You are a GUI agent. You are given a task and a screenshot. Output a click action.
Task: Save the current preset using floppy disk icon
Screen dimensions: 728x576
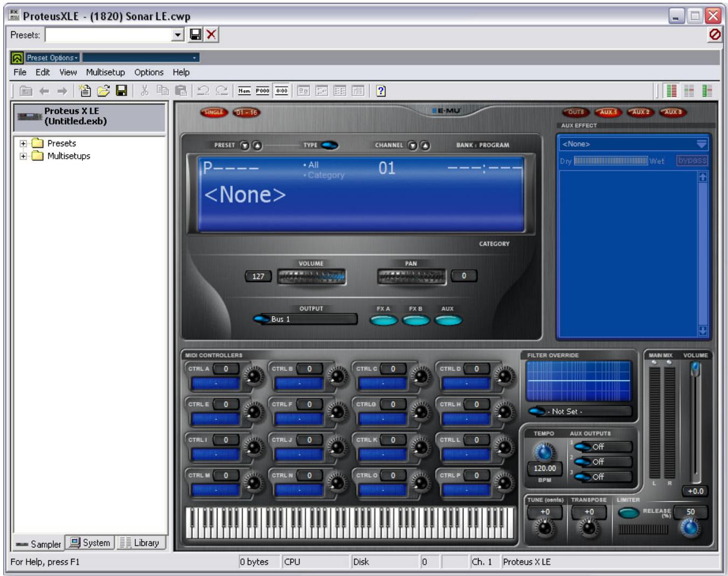pyautogui.click(x=195, y=35)
